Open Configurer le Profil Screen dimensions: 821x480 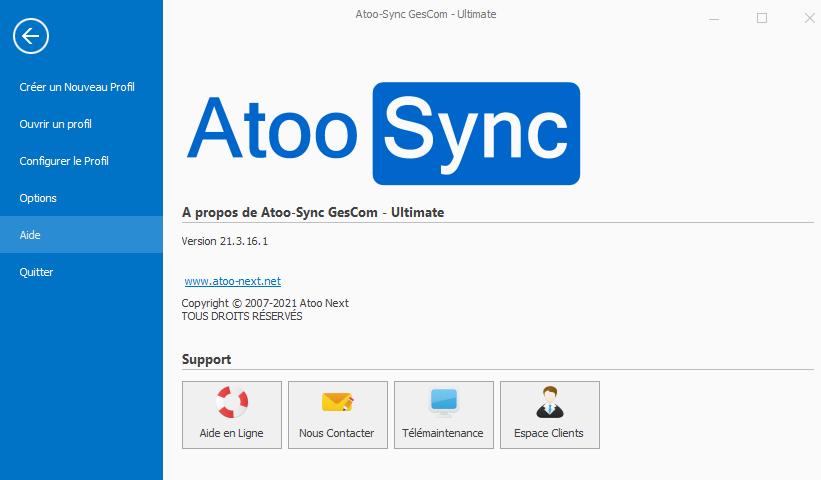point(64,161)
